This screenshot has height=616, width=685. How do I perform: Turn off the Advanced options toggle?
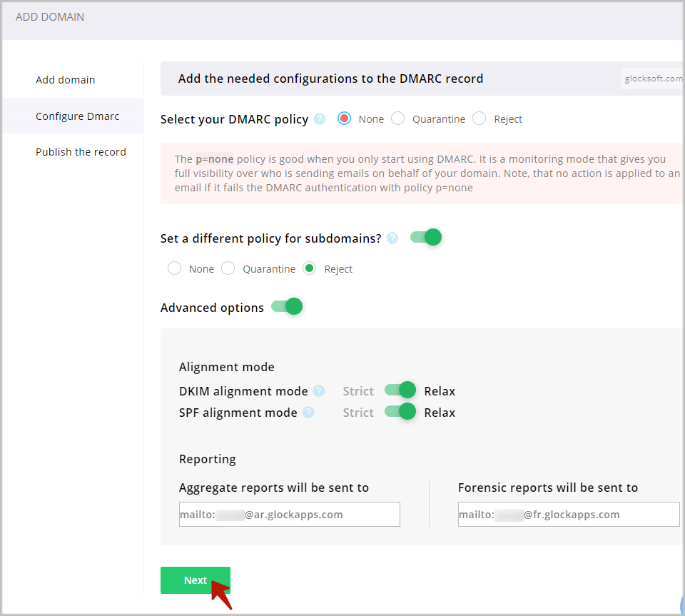click(286, 307)
